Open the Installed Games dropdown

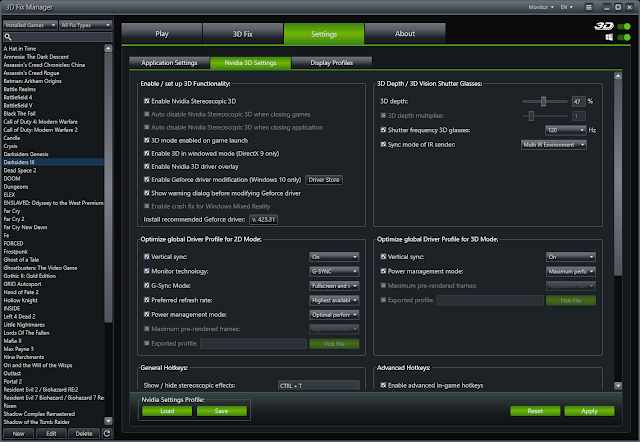click(30, 25)
